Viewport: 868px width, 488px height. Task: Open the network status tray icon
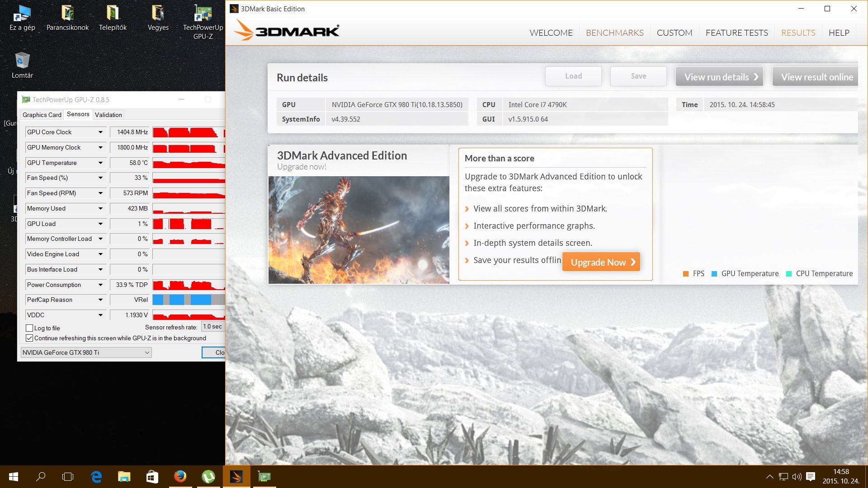click(x=783, y=477)
